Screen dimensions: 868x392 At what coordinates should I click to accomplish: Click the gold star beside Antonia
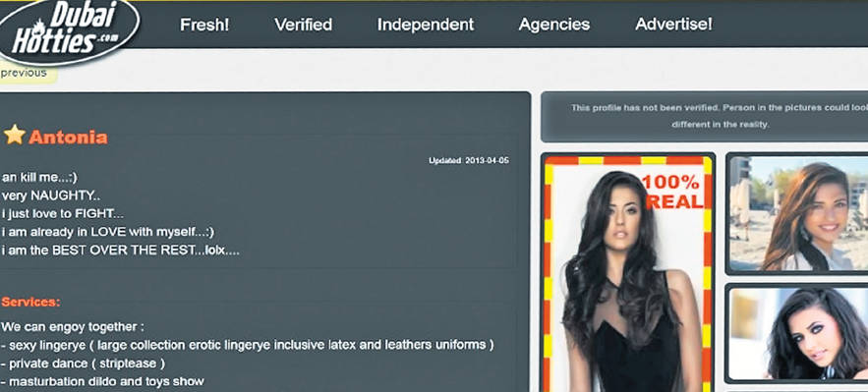(15, 135)
